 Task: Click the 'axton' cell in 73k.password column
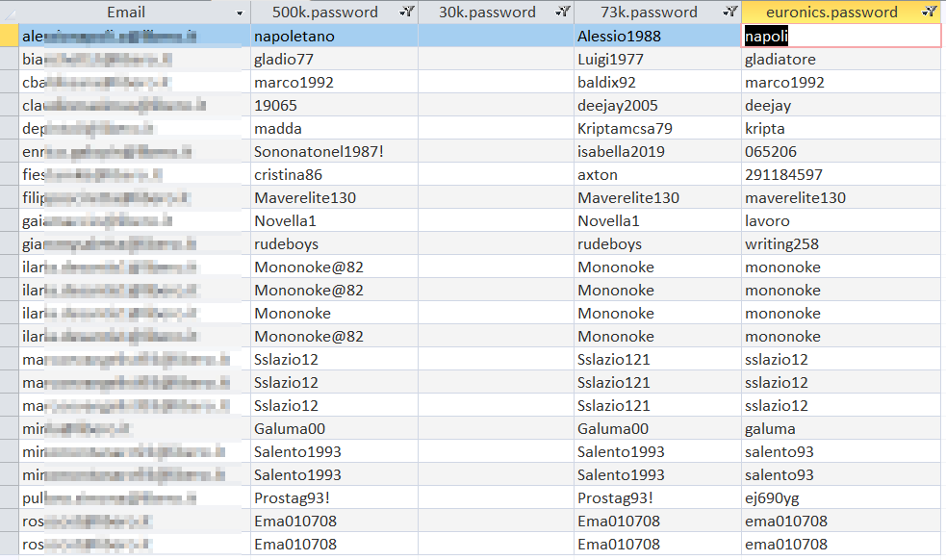tap(657, 175)
